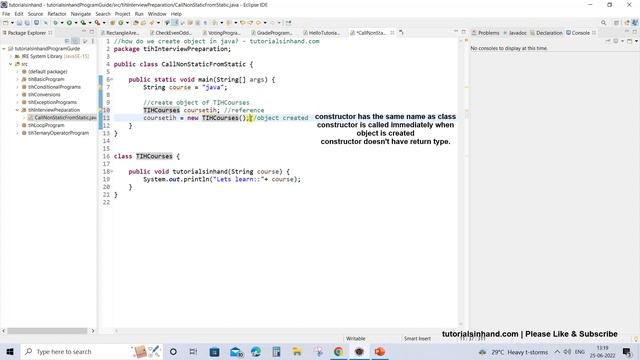This screenshot has height=360, width=640.
Task: Open Microsoft Edge from the taskbar
Action: coord(256,351)
